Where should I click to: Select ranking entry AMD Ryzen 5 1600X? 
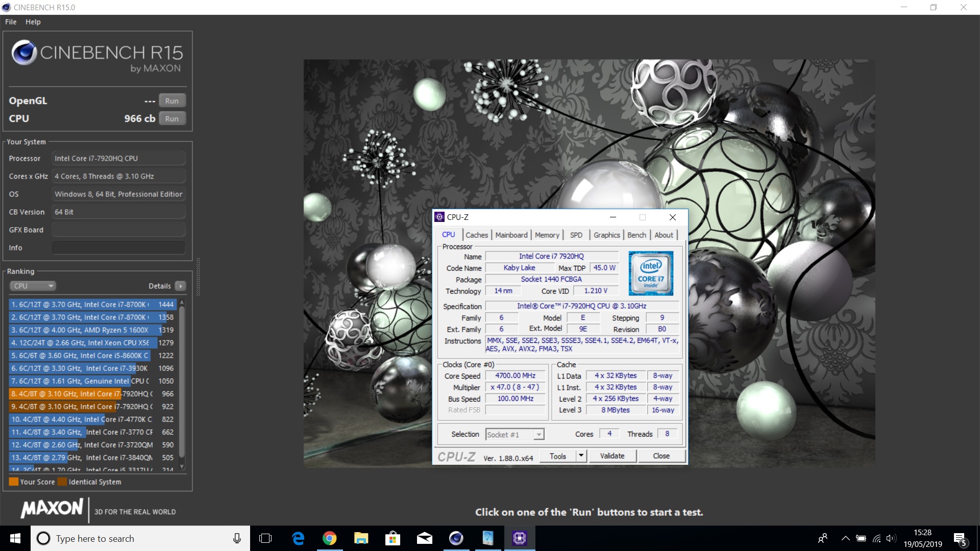click(x=92, y=330)
